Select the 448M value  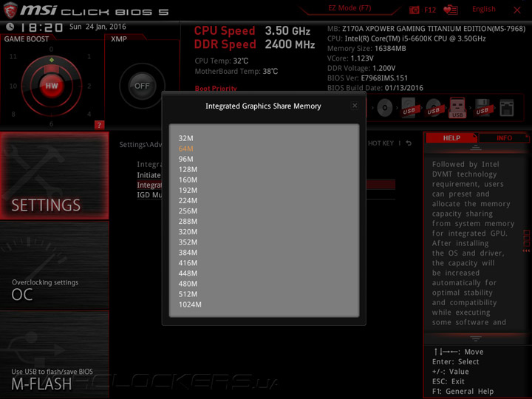click(188, 273)
